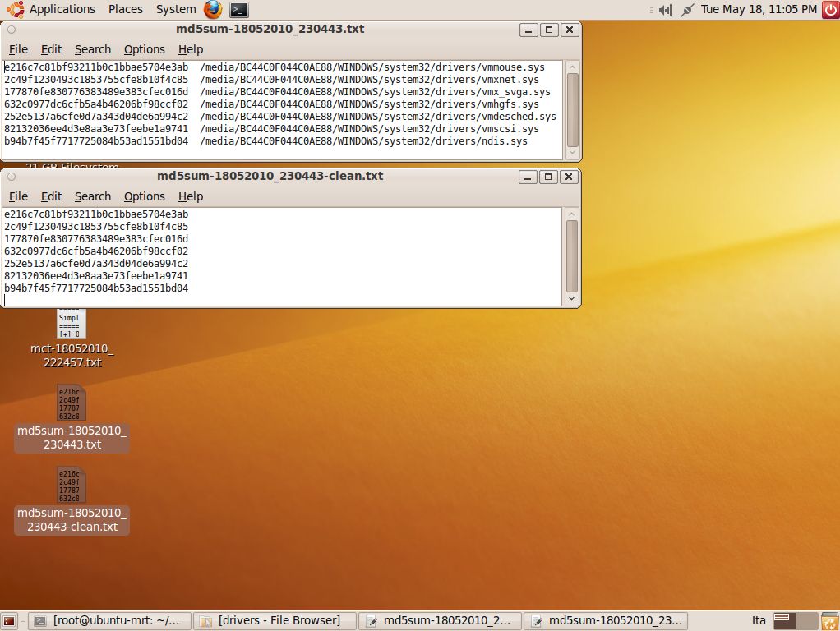The image size is (840, 631).
Task: Click scrollbar thumb in clean.txt window
Action: (x=571, y=256)
